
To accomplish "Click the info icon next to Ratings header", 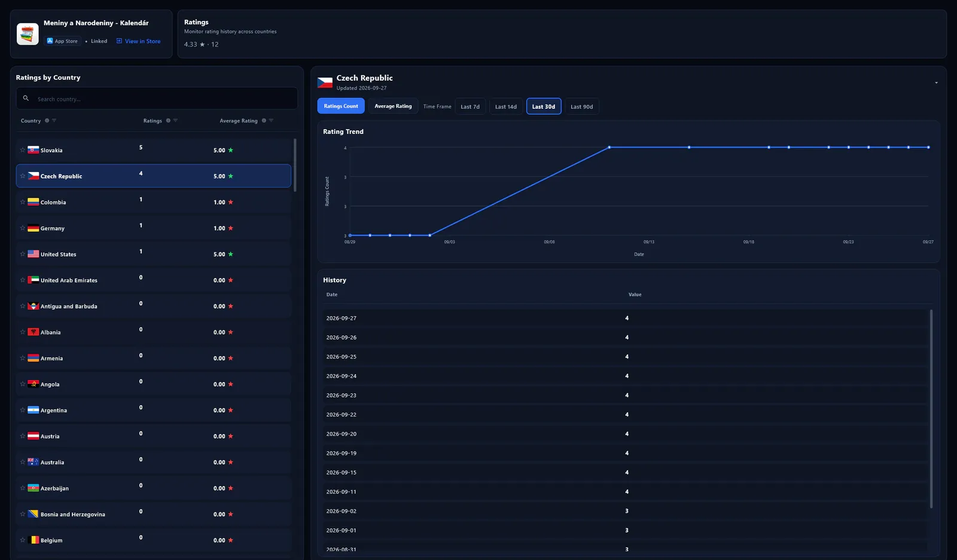I will point(168,121).
